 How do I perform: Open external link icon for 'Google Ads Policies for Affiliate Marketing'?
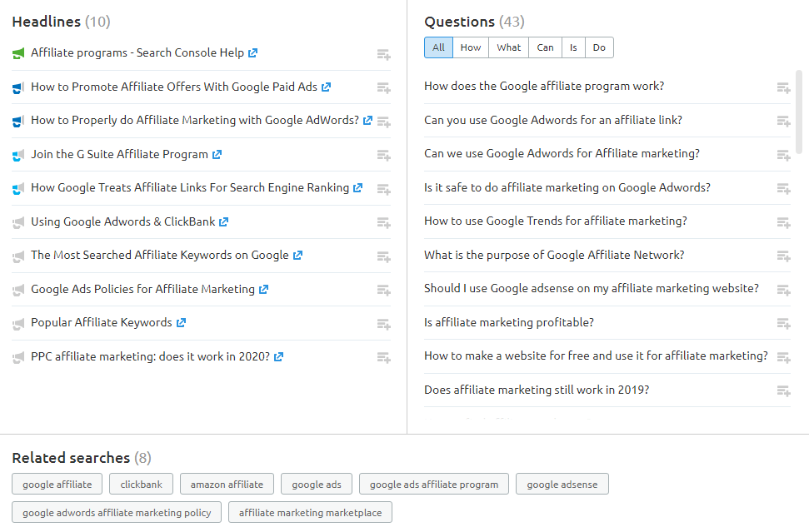tap(263, 290)
